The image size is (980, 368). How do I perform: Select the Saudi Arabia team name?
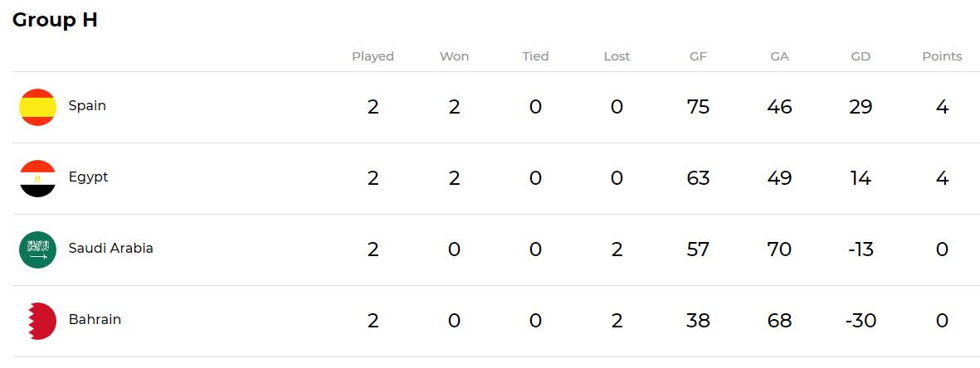tap(110, 248)
